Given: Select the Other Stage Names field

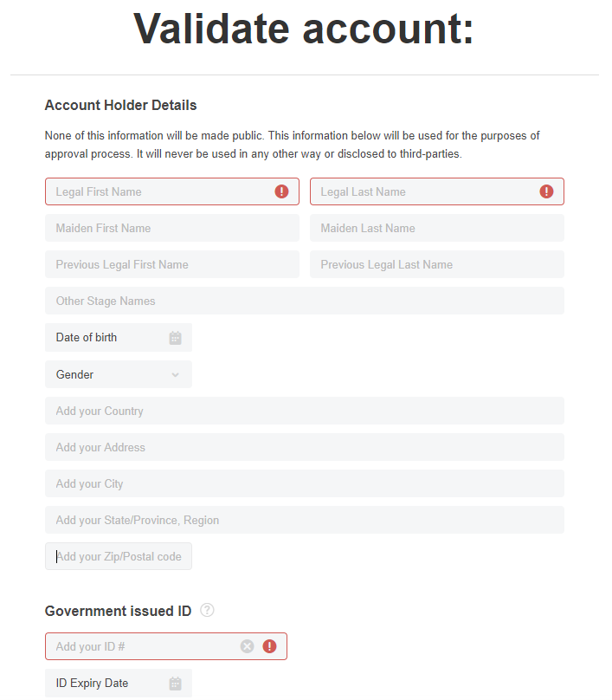Looking at the screenshot, I should pyautogui.click(x=305, y=301).
